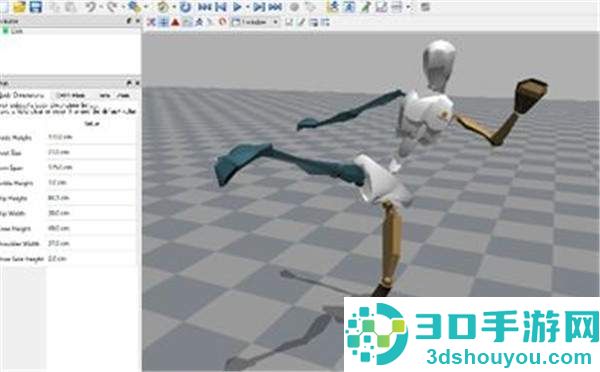Click the grey round record icon
Image resolution: width=600 pixels, height=372 pixels.
(294, 7)
